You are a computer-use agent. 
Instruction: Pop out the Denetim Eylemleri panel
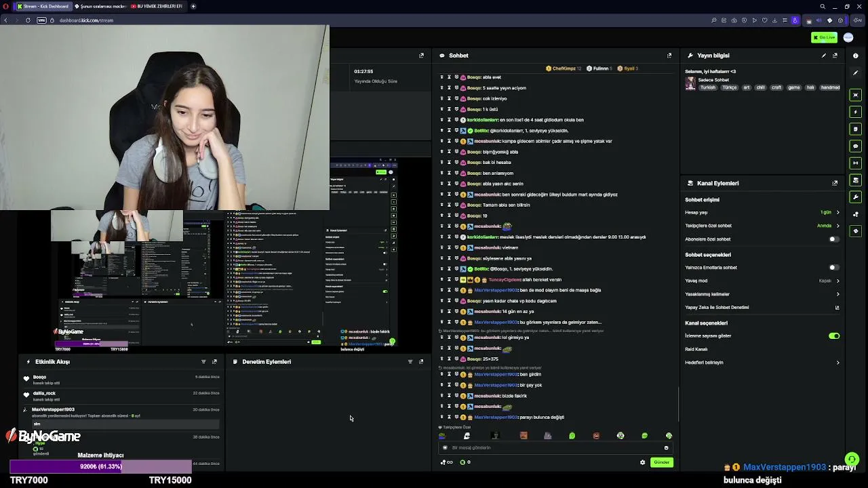(421, 362)
